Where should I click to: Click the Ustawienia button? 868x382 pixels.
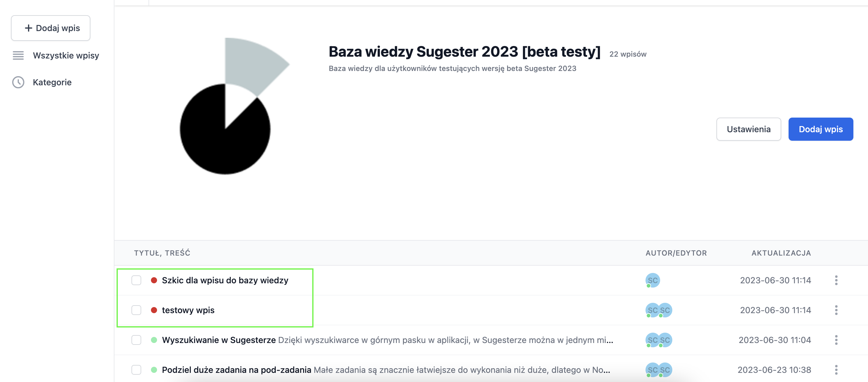pos(748,129)
